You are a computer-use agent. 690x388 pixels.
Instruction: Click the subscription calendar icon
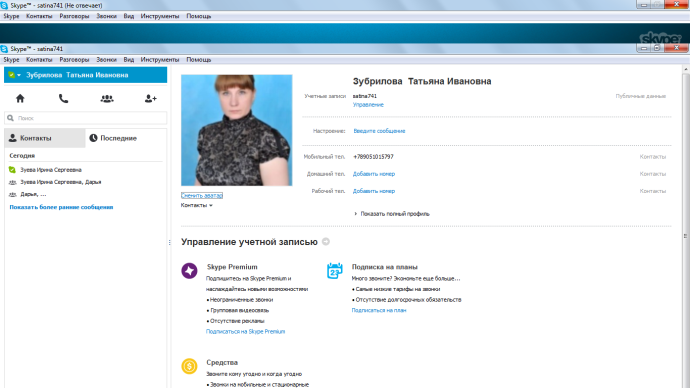[x=334, y=271]
